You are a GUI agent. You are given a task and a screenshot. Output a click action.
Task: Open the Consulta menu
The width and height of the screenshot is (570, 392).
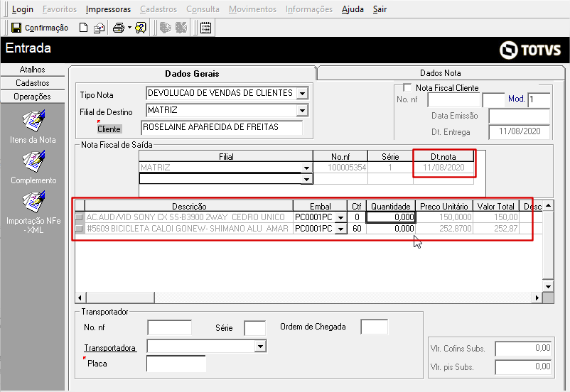click(x=203, y=9)
